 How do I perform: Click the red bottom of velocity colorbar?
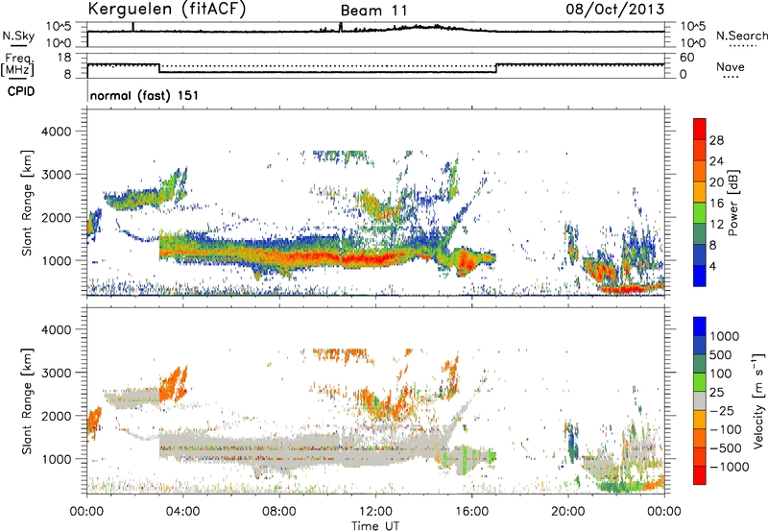click(700, 475)
